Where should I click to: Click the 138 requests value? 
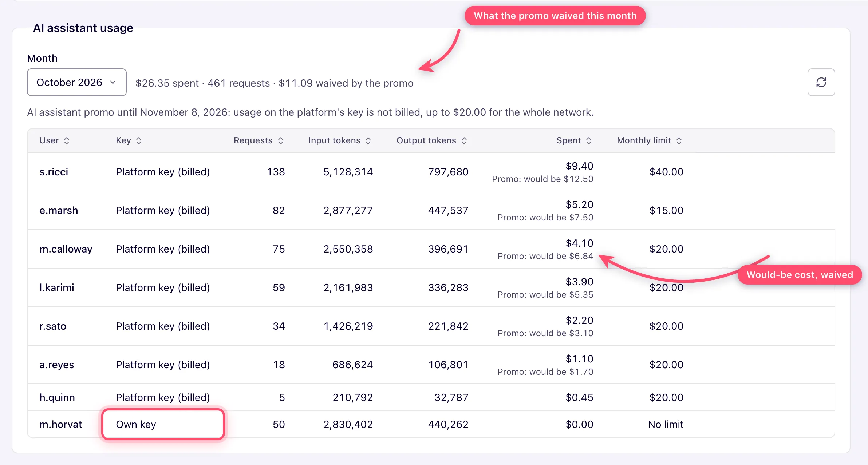(x=276, y=172)
